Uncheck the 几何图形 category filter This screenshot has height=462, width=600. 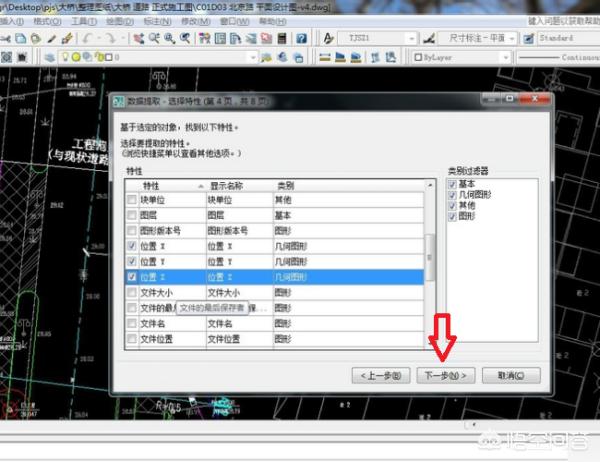point(453,194)
